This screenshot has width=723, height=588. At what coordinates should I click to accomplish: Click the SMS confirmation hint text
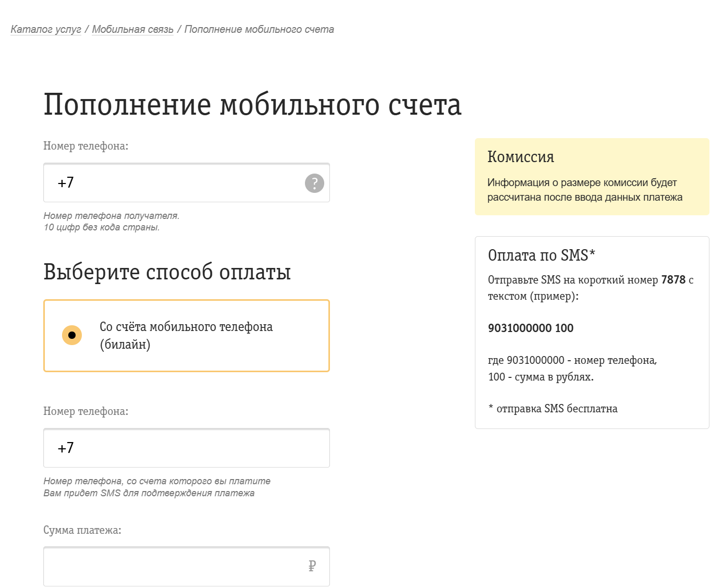pos(149,493)
